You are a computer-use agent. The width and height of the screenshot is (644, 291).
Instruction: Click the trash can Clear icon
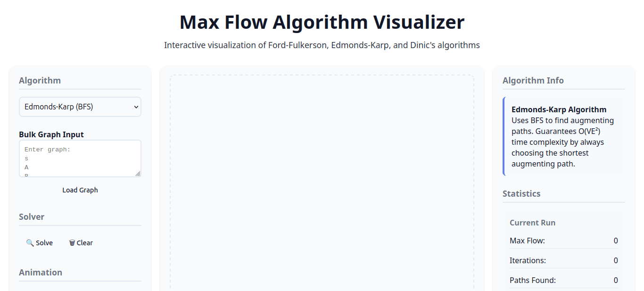[72, 242]
